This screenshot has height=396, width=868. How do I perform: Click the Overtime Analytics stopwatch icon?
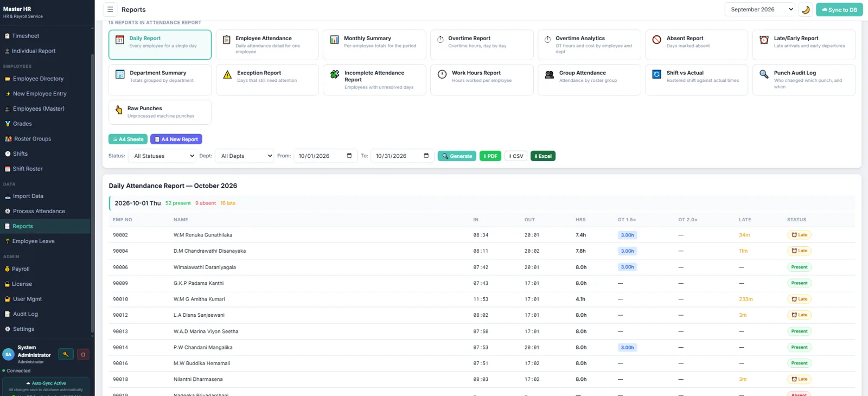(x=548, y=39)
